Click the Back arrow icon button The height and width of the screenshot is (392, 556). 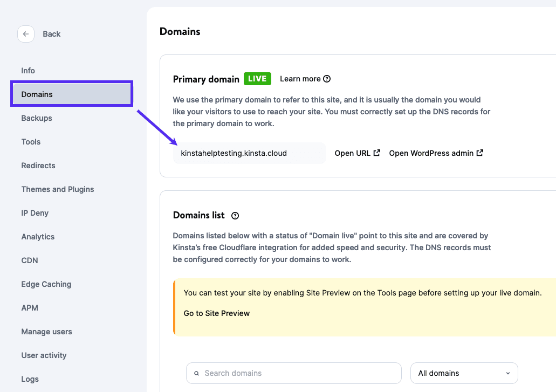26,34
